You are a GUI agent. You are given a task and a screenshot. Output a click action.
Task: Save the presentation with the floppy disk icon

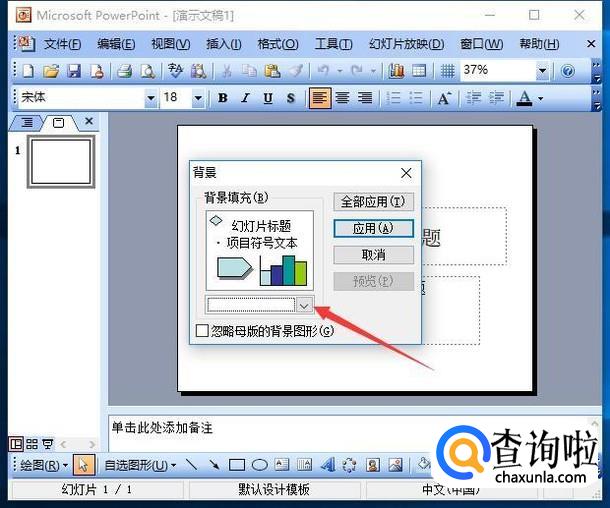point(74,71)
